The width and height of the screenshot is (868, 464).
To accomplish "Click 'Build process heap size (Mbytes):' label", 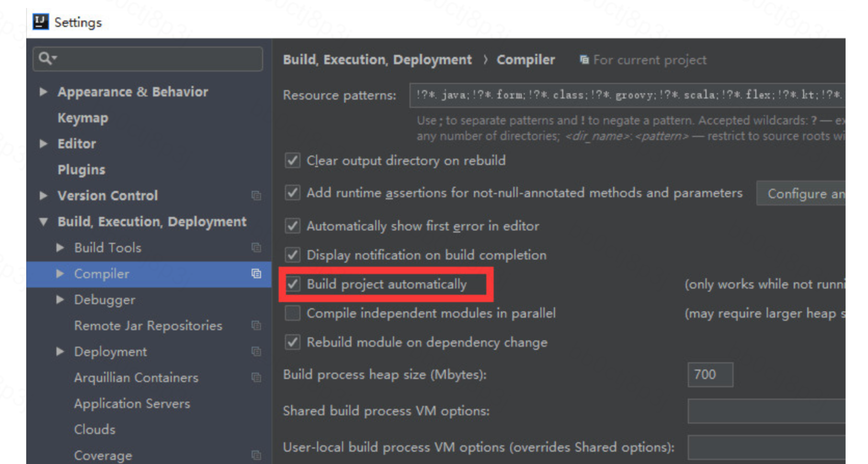I will pos(385,375).
